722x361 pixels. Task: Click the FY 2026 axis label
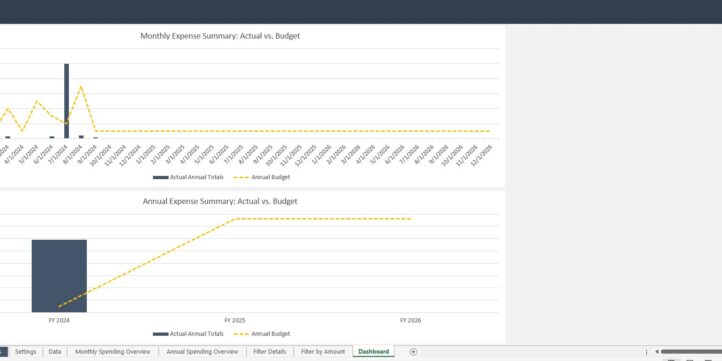click(410, 320)
